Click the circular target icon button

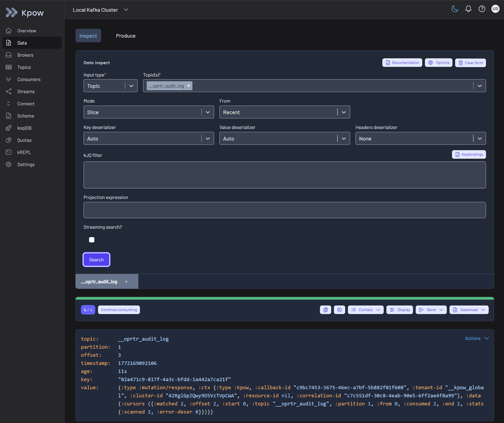(339, 310)
